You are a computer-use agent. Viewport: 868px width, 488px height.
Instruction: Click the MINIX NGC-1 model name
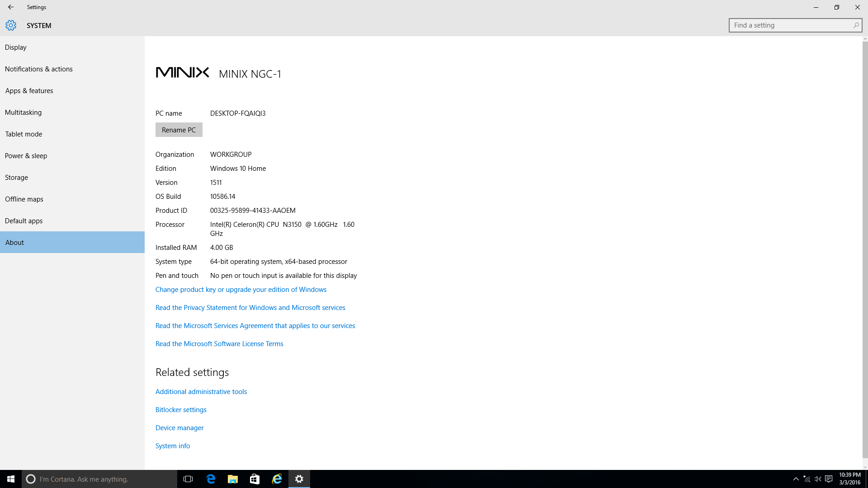pos(250,74)
